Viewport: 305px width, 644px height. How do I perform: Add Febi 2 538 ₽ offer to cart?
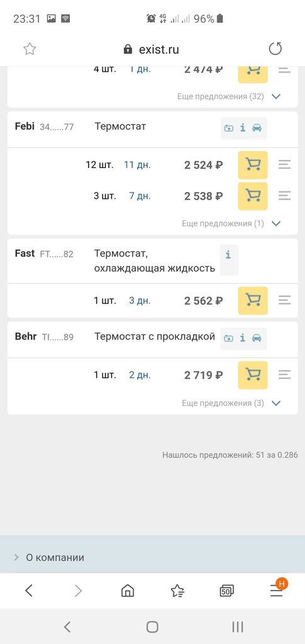click(x=253, y=196)
